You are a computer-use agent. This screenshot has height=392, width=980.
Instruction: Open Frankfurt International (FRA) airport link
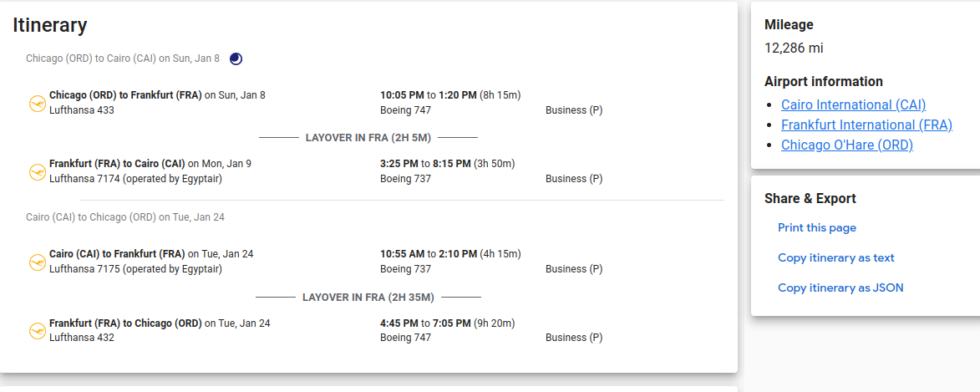point(866,125)
